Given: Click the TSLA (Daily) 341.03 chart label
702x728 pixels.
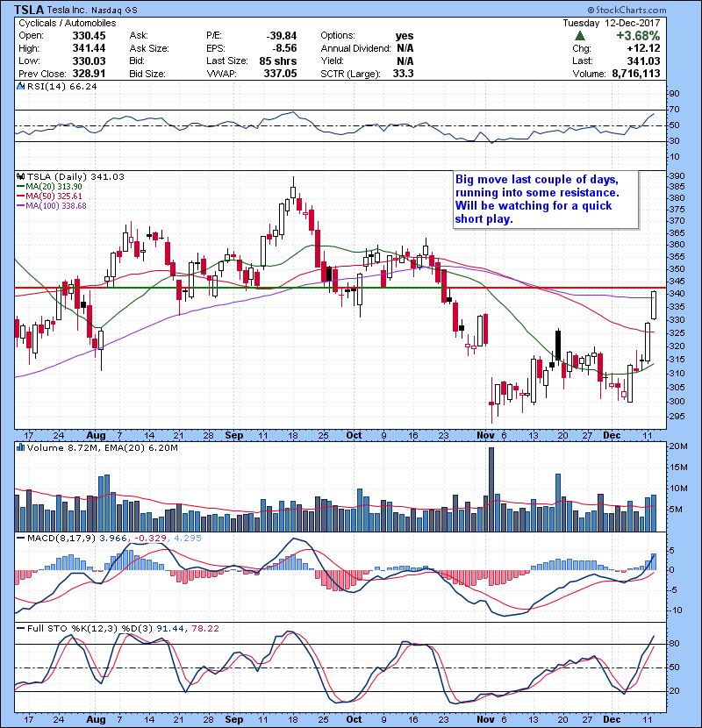Looking at the screenshot, I should (x=75, y=176).
